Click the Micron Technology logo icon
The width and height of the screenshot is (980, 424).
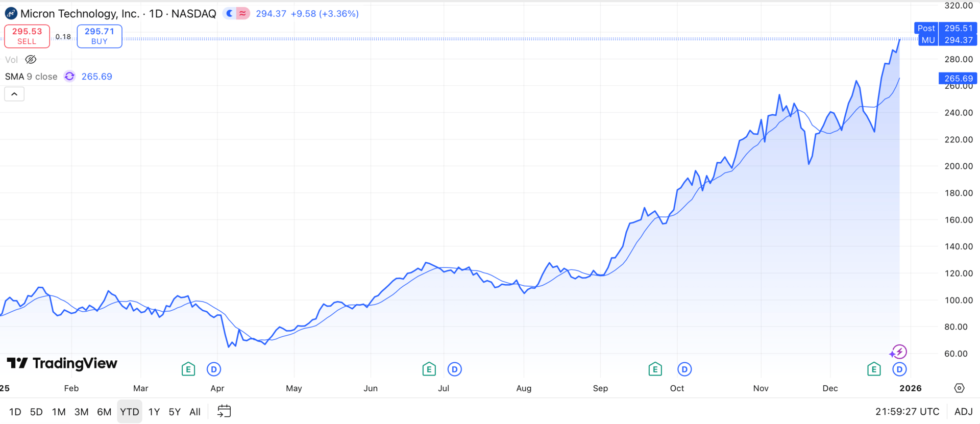(x=11, y=13)
